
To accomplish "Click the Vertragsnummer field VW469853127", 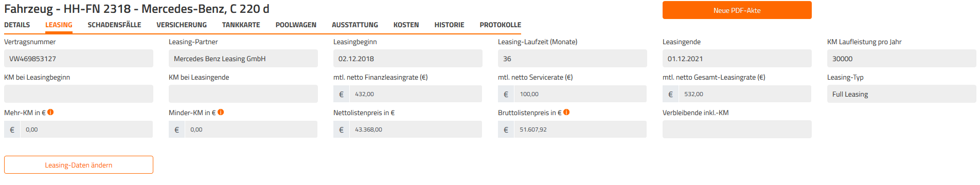I will [x=79, y=59].
